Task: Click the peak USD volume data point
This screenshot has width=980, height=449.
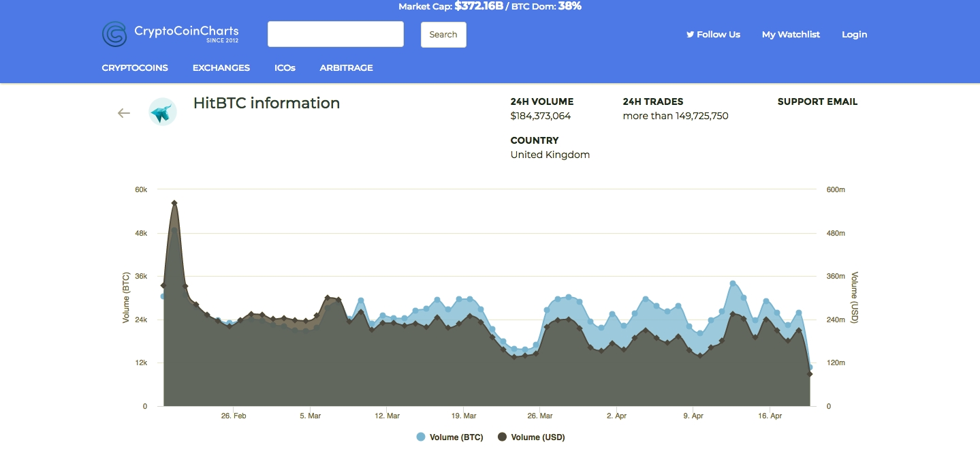Action: click(174, 203)
